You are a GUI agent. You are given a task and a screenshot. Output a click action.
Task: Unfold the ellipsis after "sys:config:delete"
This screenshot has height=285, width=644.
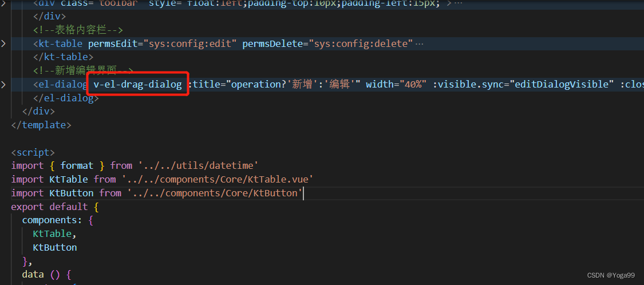pyautogui.click(x=420, y=43)
